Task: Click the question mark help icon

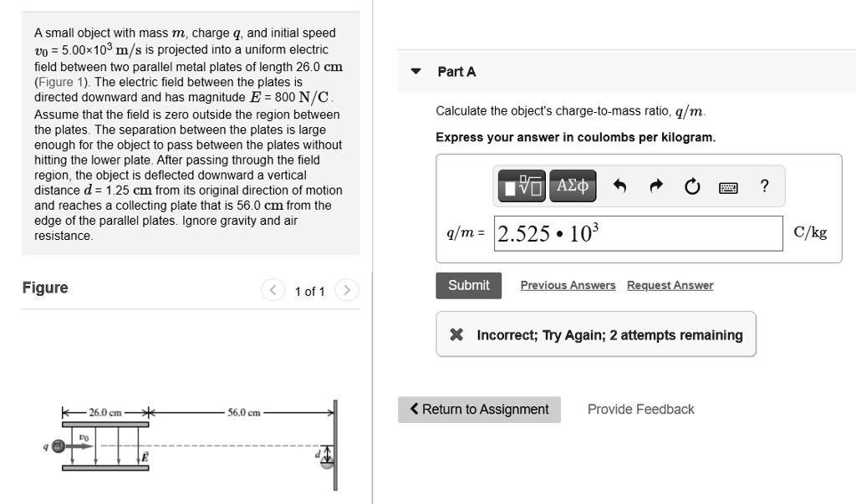Action: [764, 186]
